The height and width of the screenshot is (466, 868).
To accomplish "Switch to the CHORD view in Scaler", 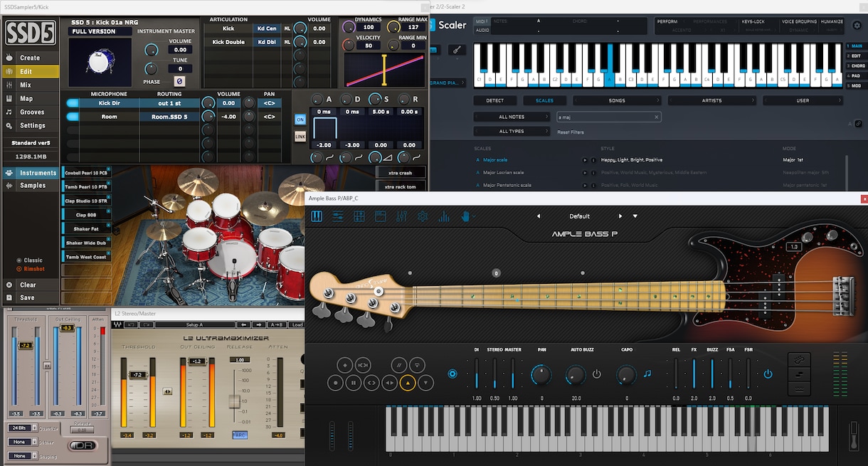I will (857, 66).
